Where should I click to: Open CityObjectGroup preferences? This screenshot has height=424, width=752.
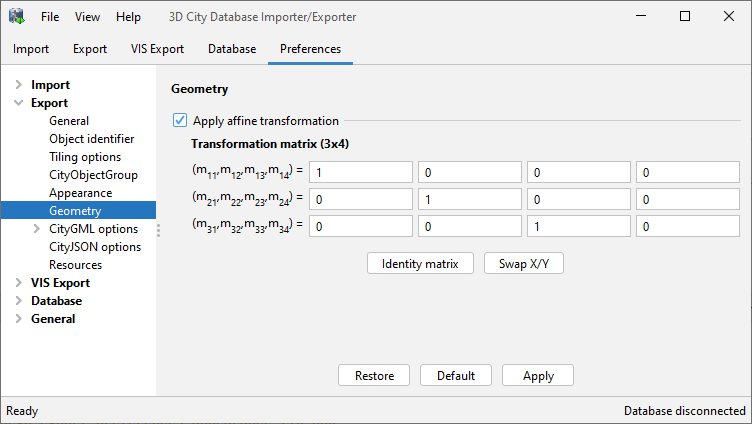pos(93,175)
